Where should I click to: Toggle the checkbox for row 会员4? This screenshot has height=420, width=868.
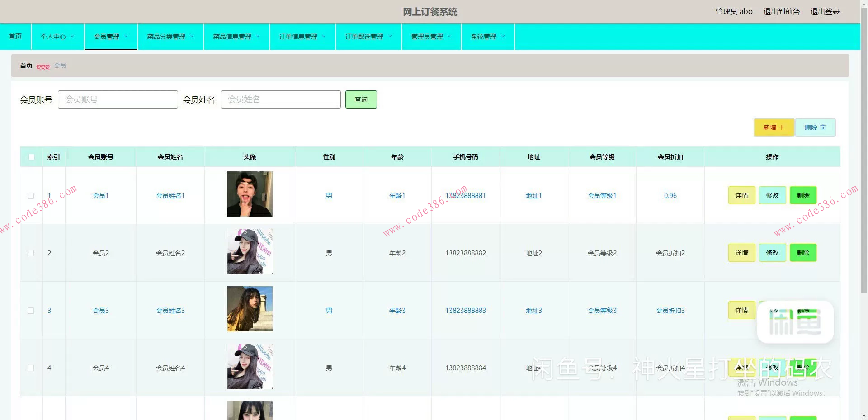[x=31, y=368]
